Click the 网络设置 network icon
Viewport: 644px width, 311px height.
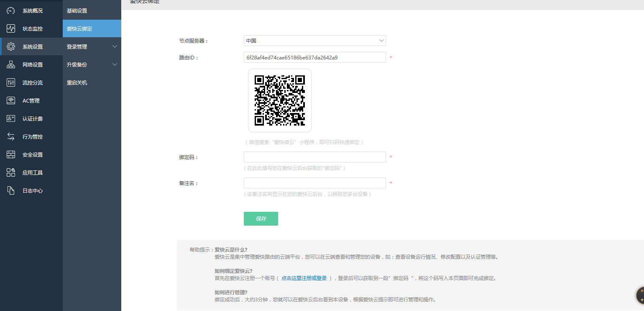tap(11, 65)
